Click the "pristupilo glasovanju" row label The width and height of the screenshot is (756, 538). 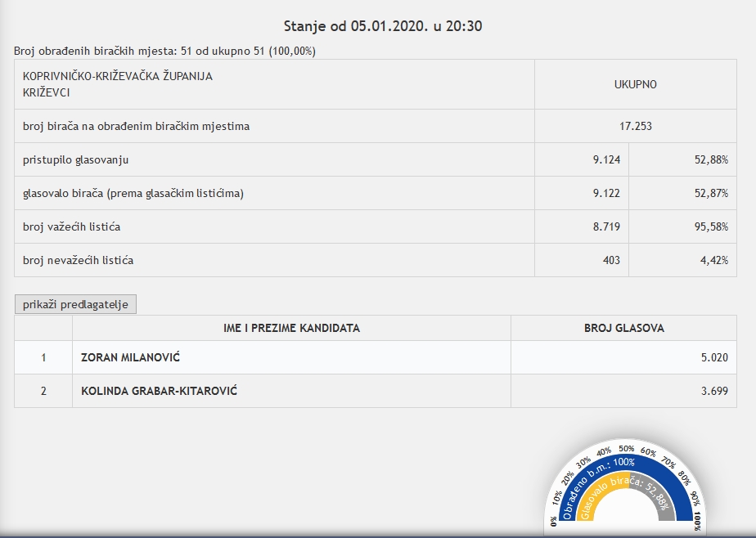coord(75,159)
